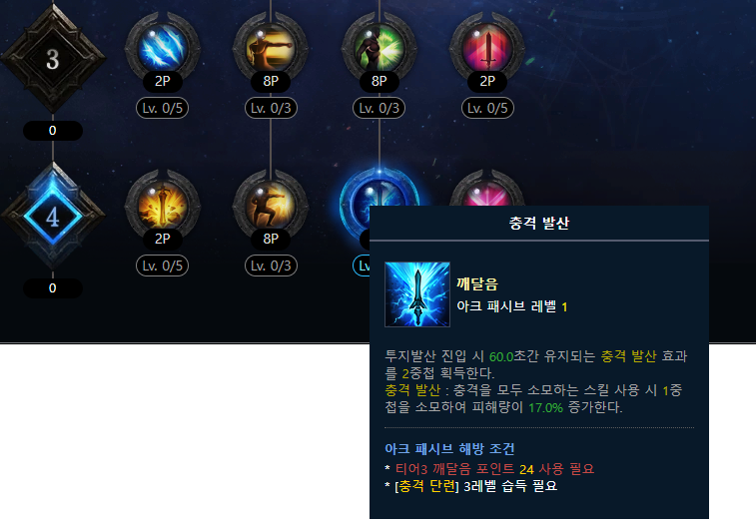Click the crouching fighter skill in tier 4
The width and height of the screenshot is (756, 532).
[x=271, y=206]
